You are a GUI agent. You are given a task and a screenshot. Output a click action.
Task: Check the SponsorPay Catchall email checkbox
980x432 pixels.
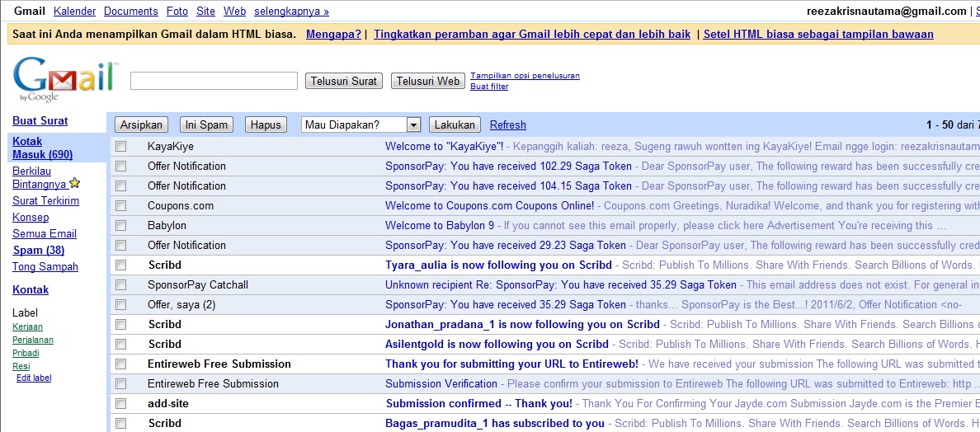click(120, 285)
